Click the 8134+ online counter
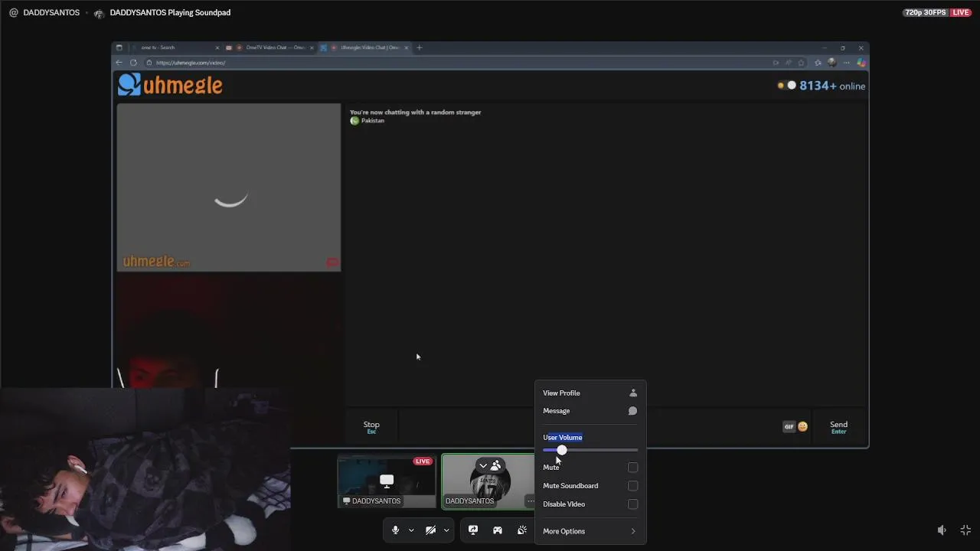 [x=831, y=86]
